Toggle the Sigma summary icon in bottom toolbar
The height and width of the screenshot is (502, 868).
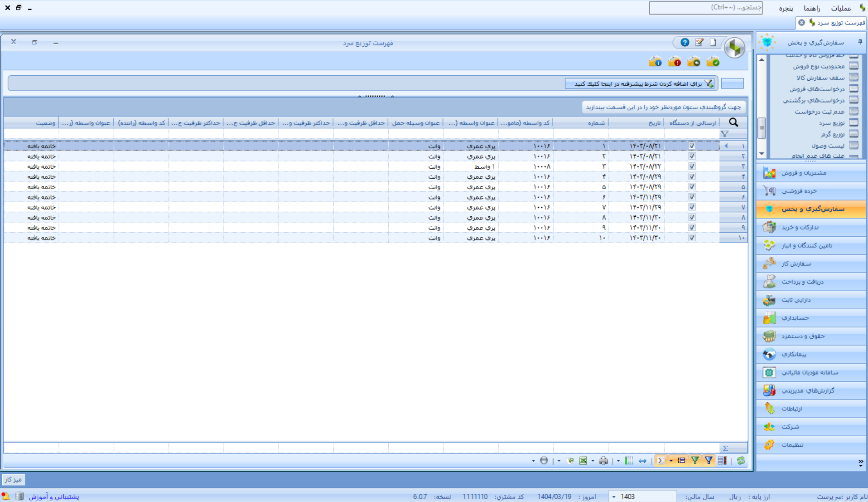(661, 461)
